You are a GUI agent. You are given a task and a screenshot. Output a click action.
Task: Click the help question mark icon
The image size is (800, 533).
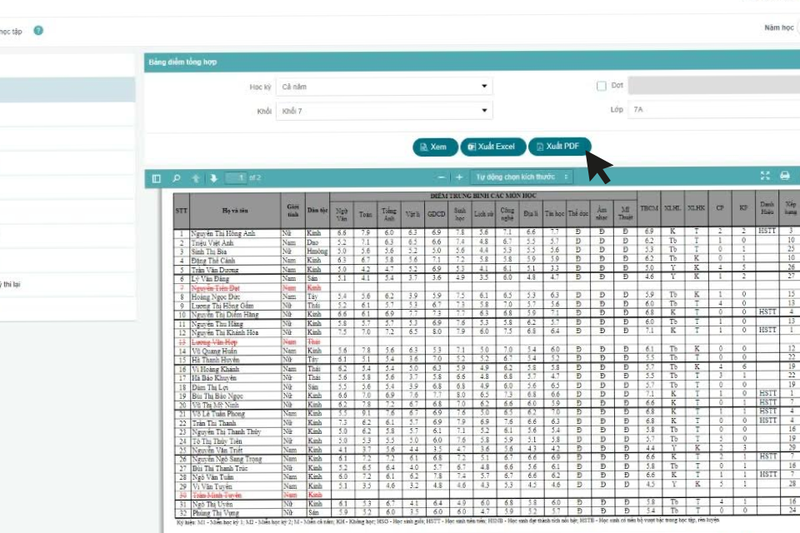tap(38, 31)
